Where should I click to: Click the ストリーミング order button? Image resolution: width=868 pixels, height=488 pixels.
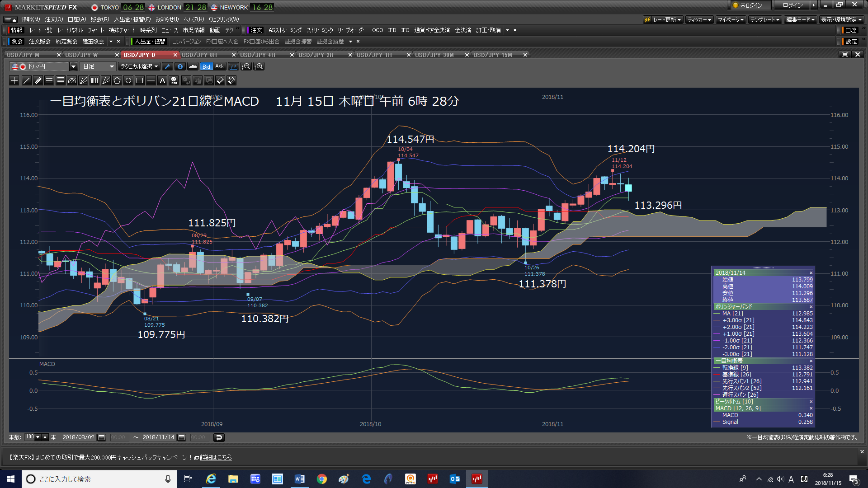tap(320, 30)
